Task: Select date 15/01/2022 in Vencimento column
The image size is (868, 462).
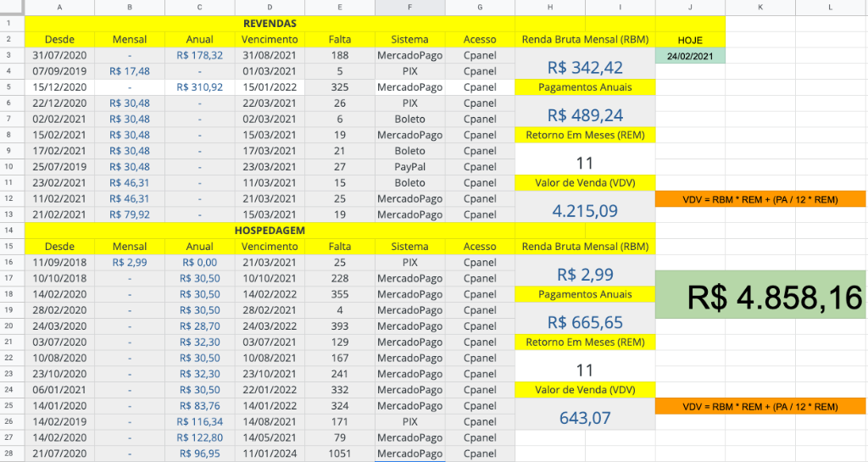Action: tap(270, 86)
